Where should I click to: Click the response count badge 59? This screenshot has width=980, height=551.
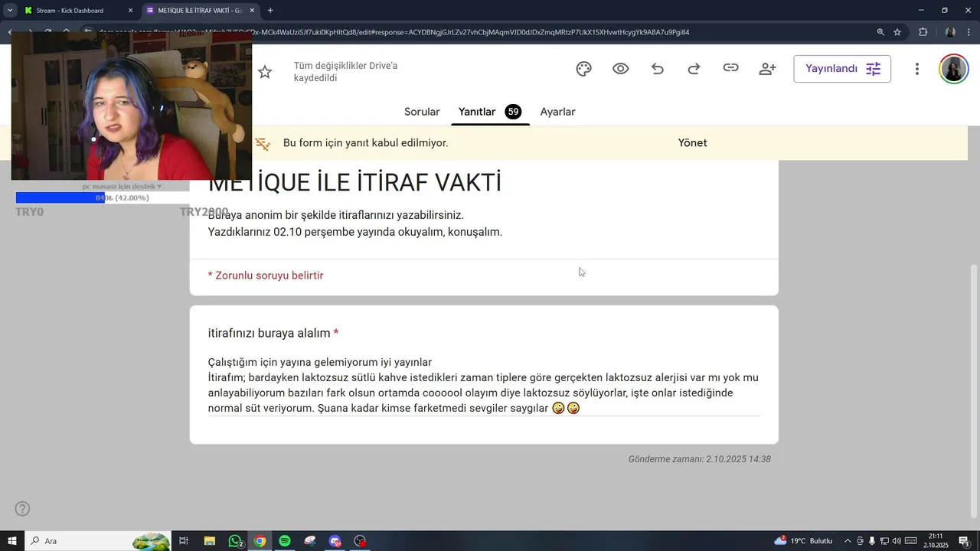coord(513,112)
